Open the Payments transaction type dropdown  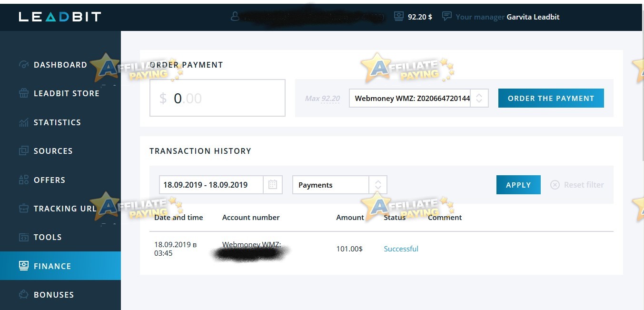pos(340,185)
